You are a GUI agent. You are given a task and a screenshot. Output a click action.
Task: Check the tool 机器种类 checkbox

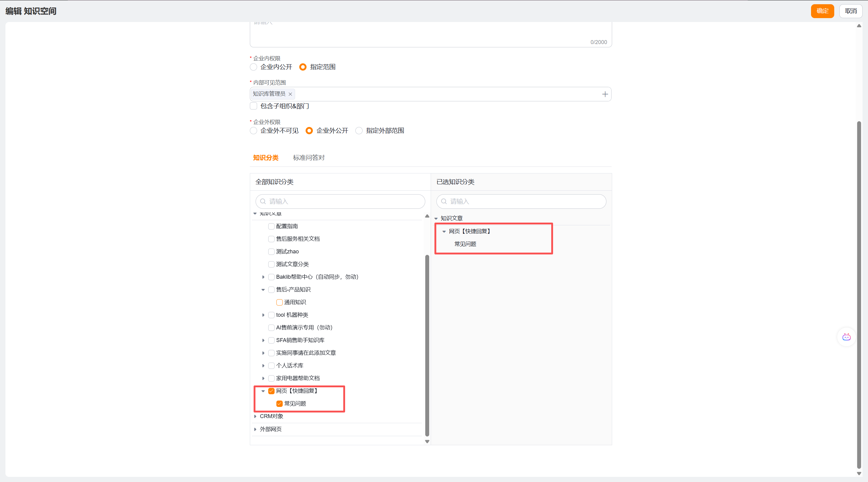pyautogui.click(x=271, y=315)
